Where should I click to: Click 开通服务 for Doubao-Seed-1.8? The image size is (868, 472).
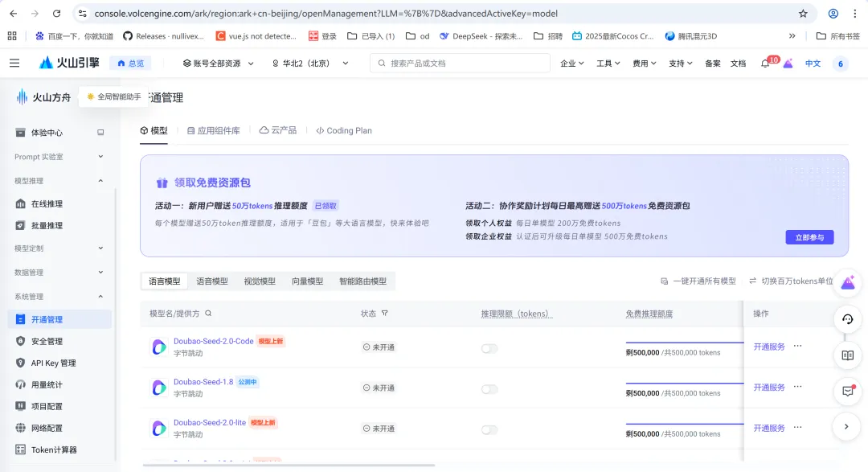tap(769, 388)
